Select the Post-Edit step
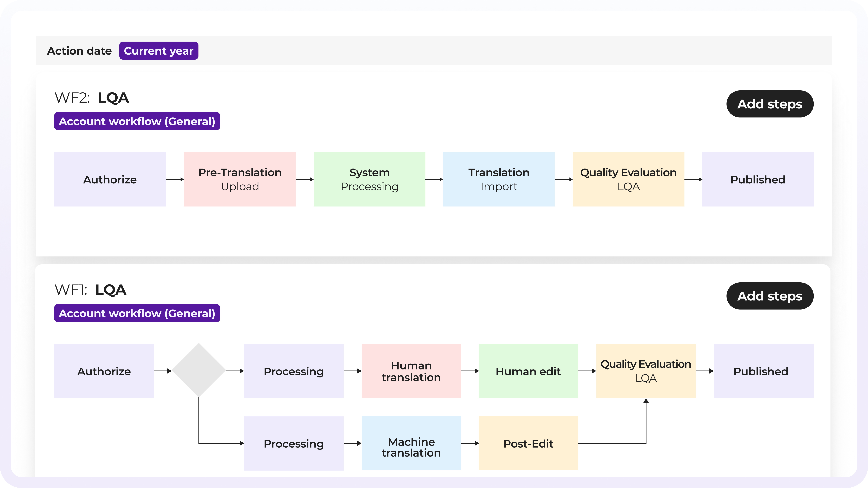Screen dimensions: 868x488 (x=528, y=443)
